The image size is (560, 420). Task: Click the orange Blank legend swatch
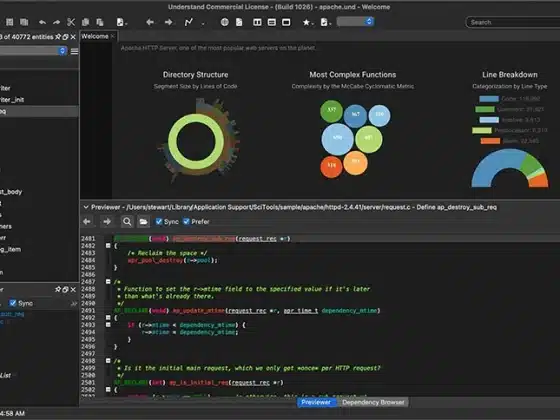[x=490, y=141]
